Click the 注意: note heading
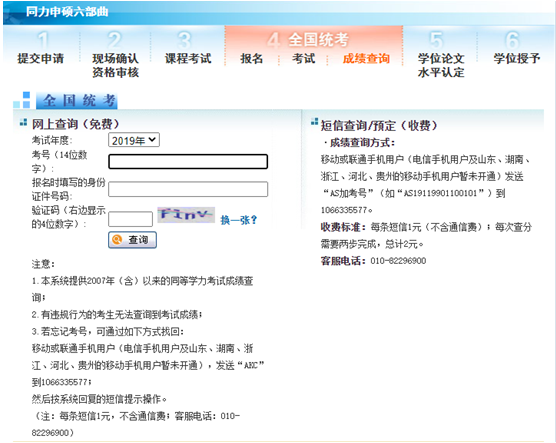This screenshot has height=443, width=556. (x=43, y=264)
